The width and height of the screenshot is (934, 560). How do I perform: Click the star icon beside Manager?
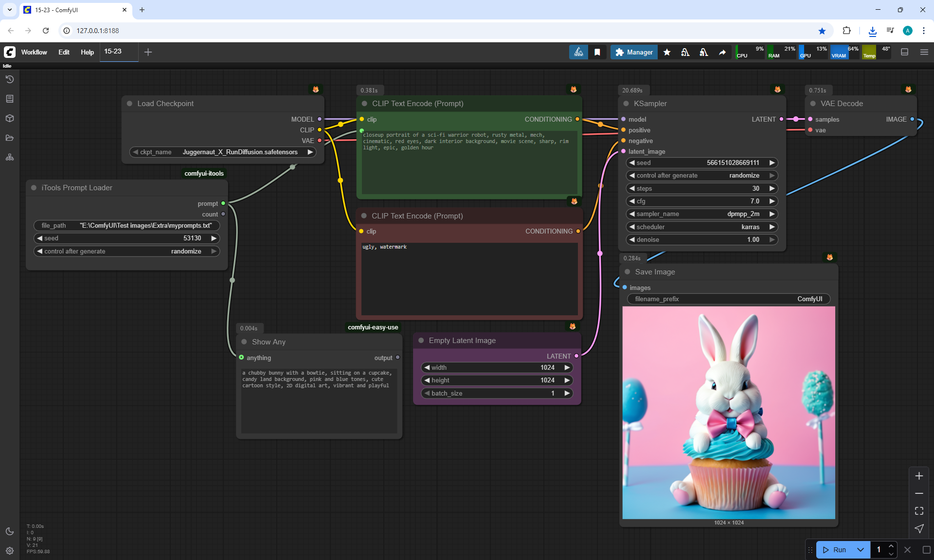pyautogui.click(x=667, y=52)
